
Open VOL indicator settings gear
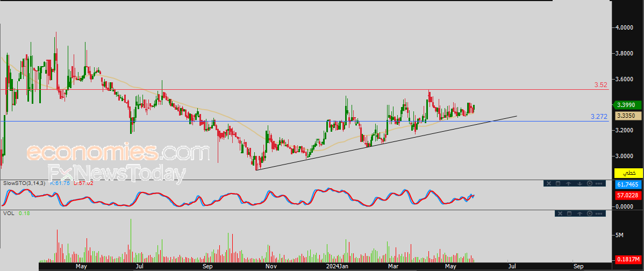(x=589, y=213)
